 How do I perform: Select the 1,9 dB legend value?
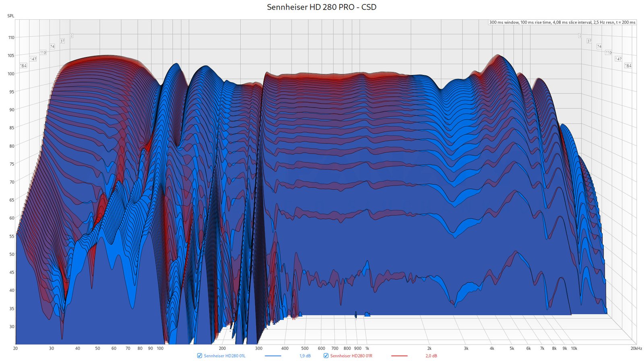click(x=305, y=356)
